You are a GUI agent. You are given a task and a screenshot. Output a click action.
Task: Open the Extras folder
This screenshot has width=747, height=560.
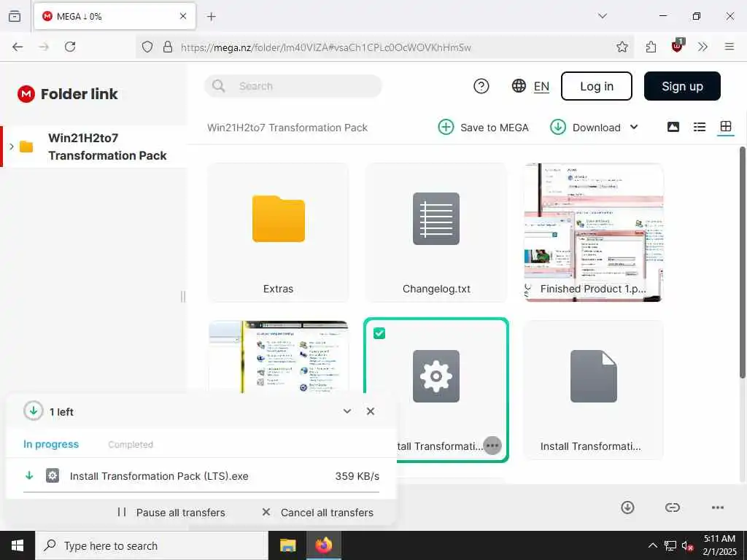click(x=278, y=233)
